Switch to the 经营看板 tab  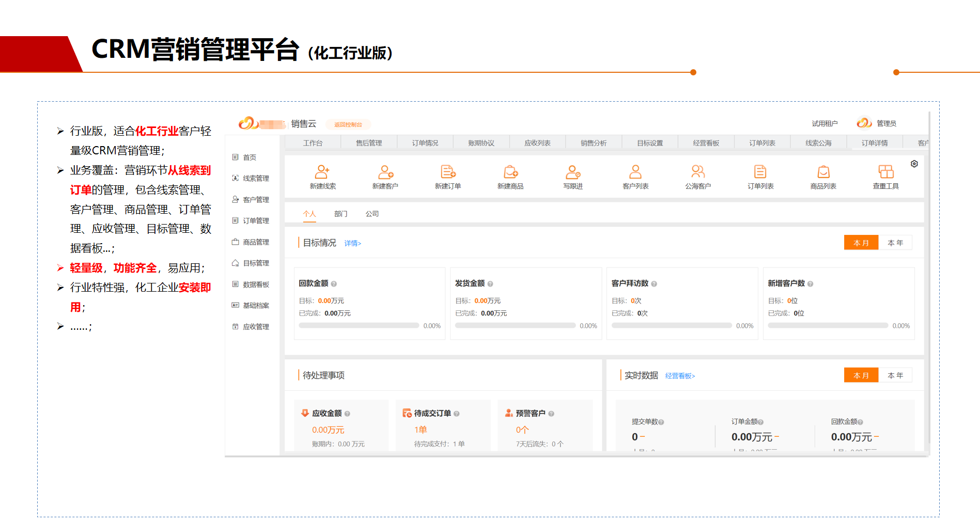[706, 143]
